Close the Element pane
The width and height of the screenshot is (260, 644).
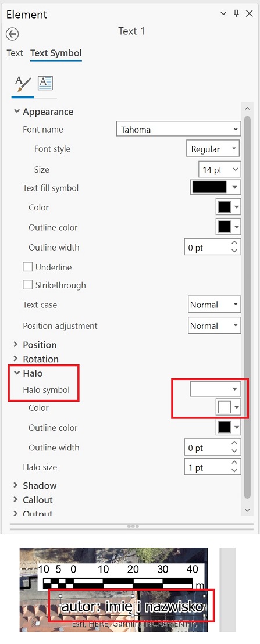click(x=250, y=13)
